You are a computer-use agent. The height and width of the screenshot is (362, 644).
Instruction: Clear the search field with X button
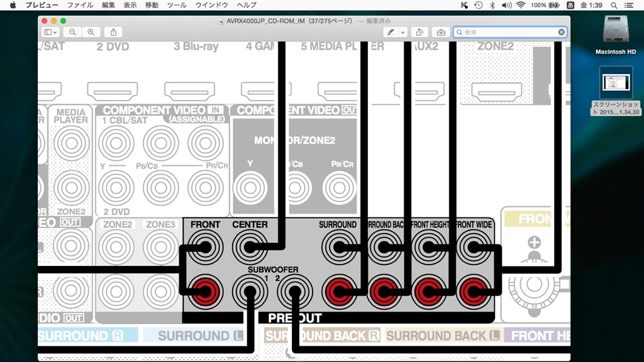point(561,32)
